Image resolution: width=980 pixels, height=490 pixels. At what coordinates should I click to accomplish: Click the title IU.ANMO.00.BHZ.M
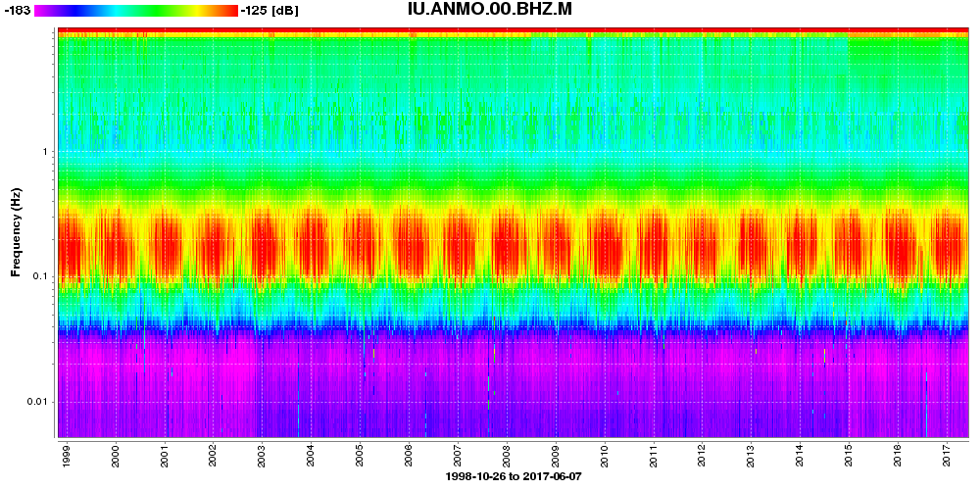click(489, 10)
